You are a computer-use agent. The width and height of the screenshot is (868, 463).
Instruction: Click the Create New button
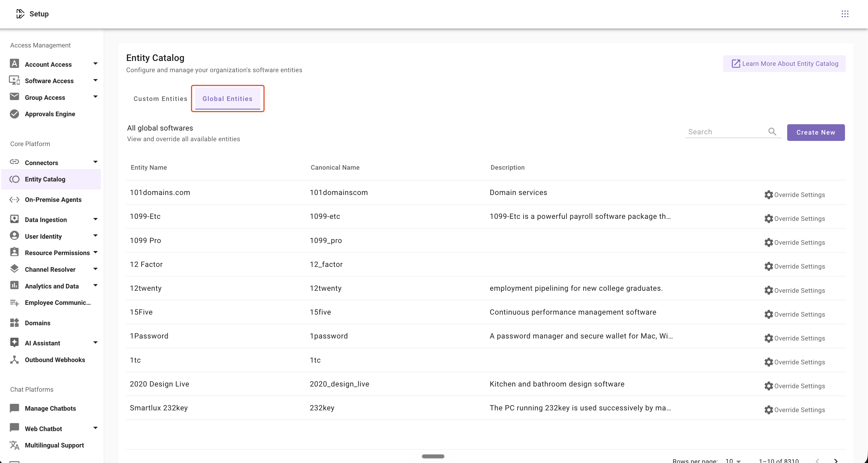[x=816, y=133]
